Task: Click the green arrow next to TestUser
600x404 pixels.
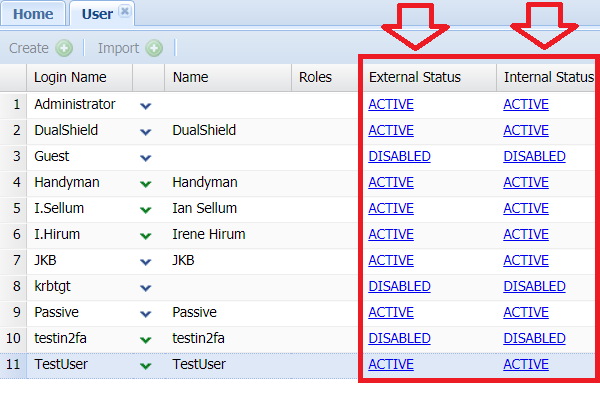Action: tap(146, 365)
